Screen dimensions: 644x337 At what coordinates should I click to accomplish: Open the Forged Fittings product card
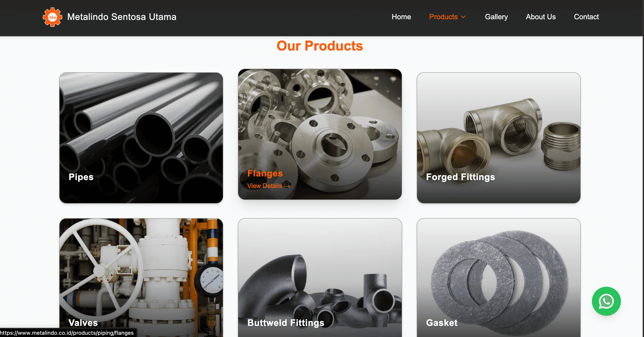click(x=498, y=138)
